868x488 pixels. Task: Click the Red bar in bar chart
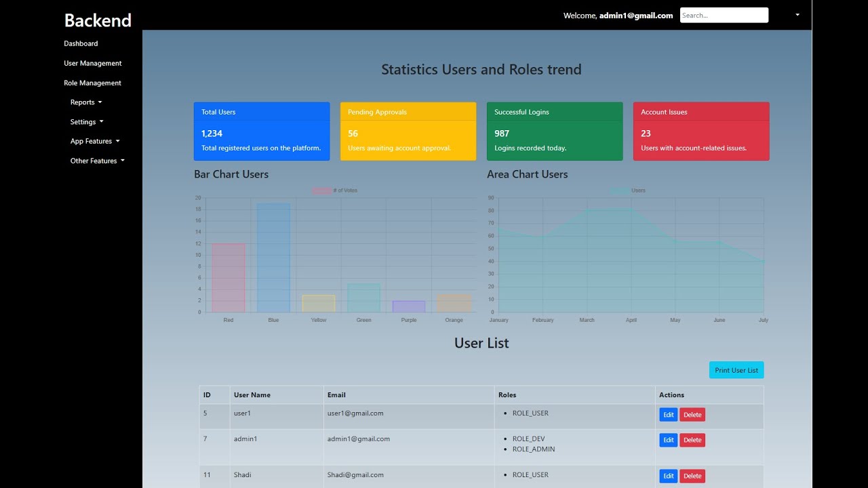coord(229,278)
